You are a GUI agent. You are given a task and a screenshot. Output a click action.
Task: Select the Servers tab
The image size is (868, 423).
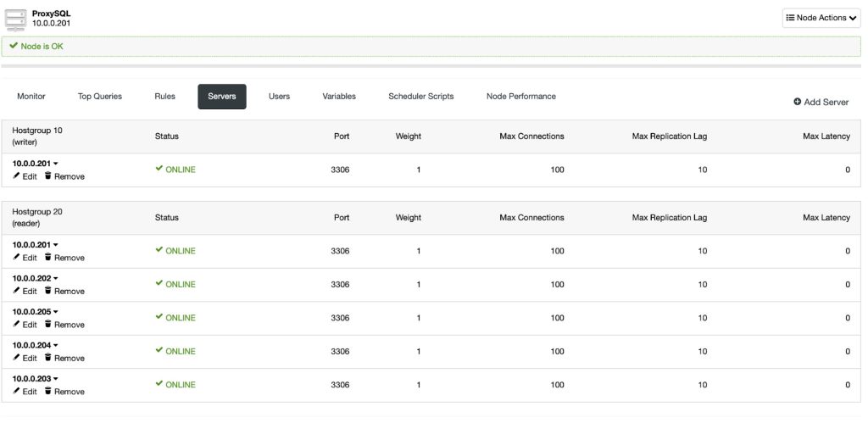[222, 97]
